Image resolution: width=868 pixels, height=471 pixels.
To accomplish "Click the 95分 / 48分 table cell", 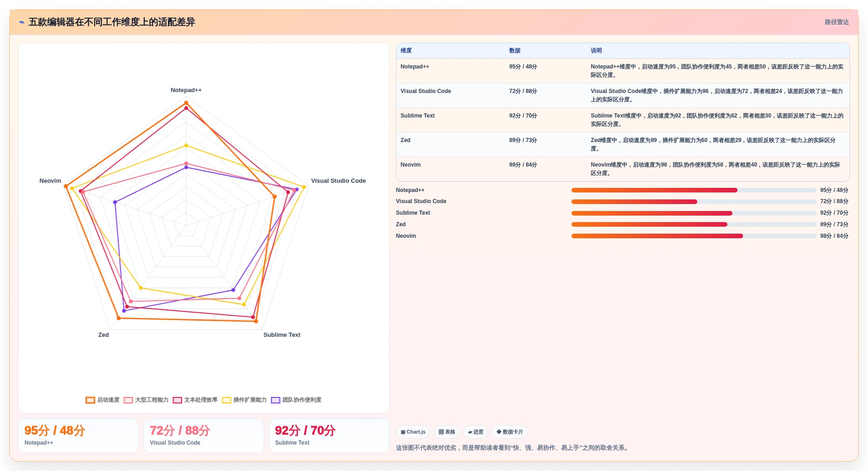I will tap(523, 67).
